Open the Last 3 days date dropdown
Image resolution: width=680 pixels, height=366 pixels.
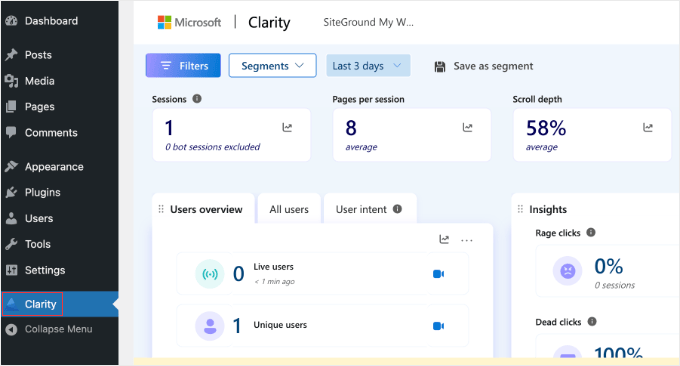(x=368, y=65)
